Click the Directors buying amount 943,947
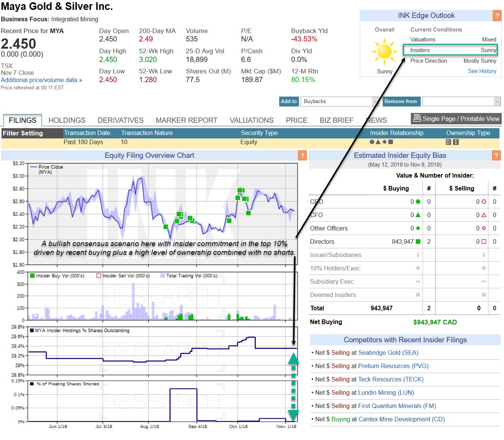This screenshot has width=504, height=440. [x=402, y=241]
